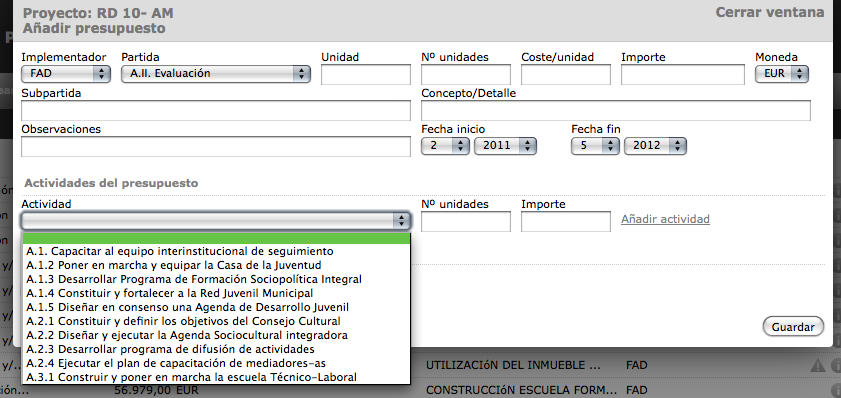This screenshot has height=398, width=841.
Task: Open the Partida dropdown A.II. Evaluación
Action: [x=216, y=74]
